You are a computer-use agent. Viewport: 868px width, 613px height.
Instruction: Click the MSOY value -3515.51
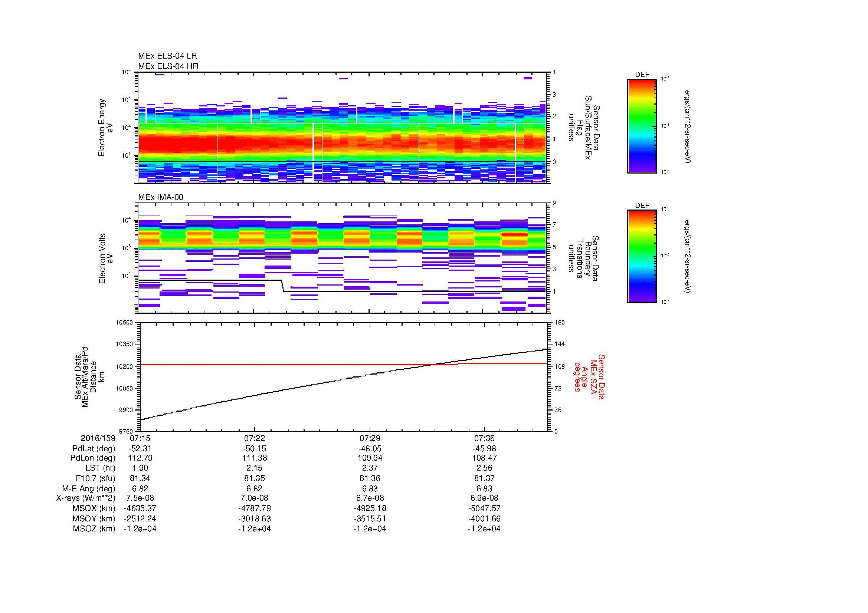(x=370, y=518)
